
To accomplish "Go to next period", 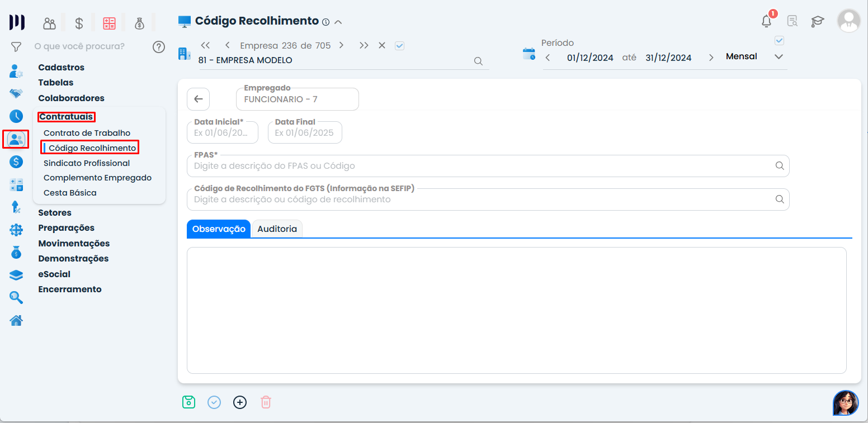I will (711, 58).
